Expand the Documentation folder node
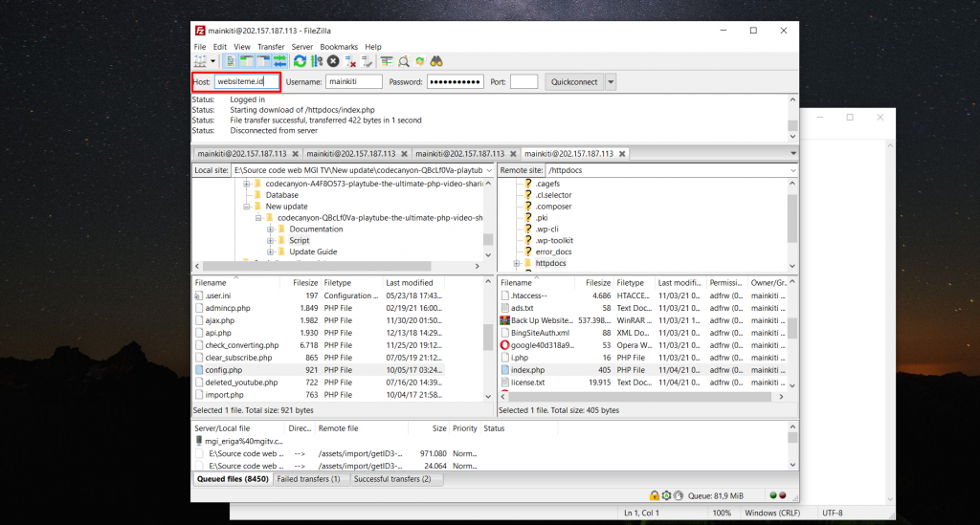 (271, 230)
